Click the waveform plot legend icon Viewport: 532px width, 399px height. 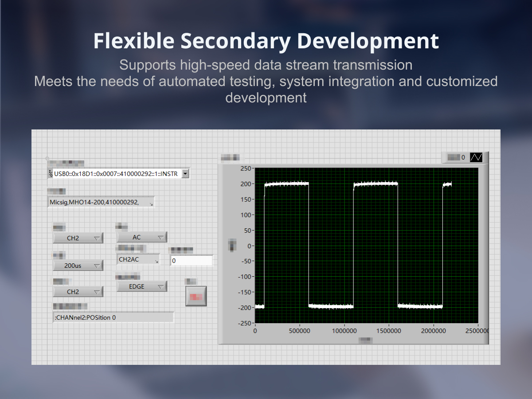[x=477, y=157]
